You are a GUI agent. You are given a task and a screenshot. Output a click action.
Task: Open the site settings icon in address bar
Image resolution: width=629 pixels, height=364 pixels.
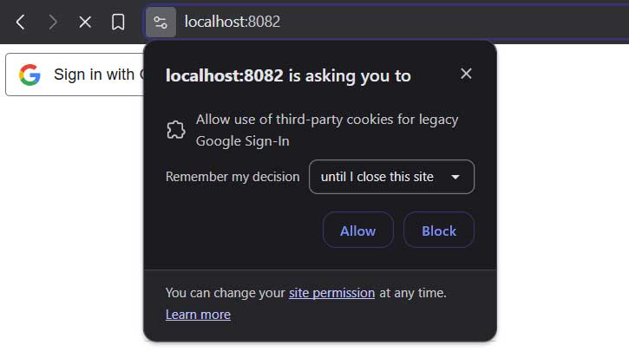161,22
